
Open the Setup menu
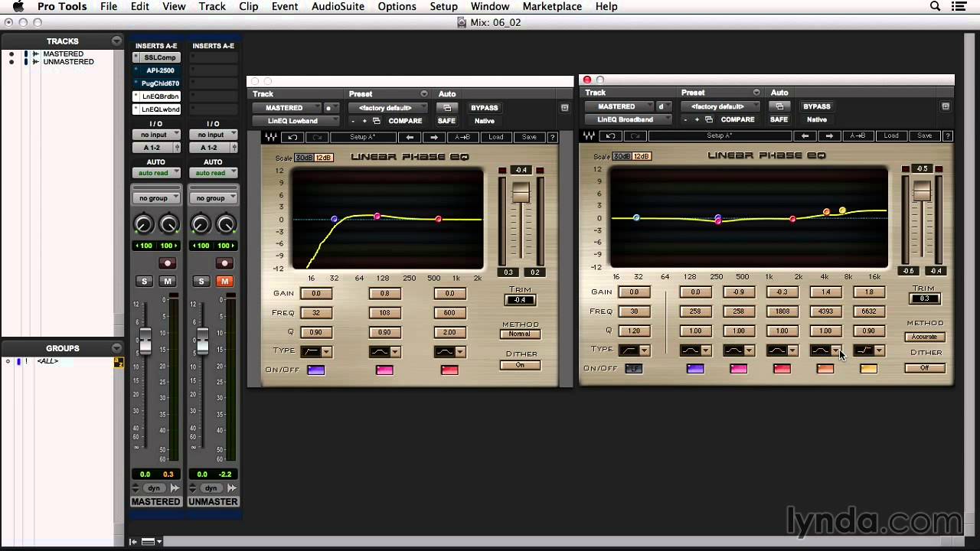click(x=443, y=6)
